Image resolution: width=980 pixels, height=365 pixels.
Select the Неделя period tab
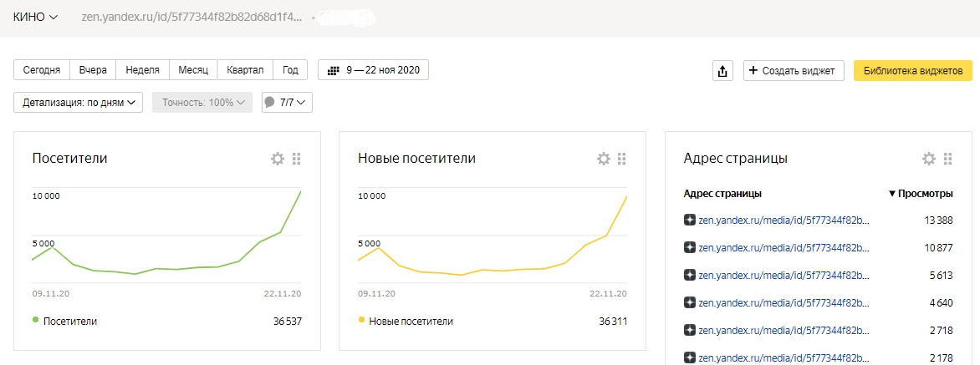point(142,70)
